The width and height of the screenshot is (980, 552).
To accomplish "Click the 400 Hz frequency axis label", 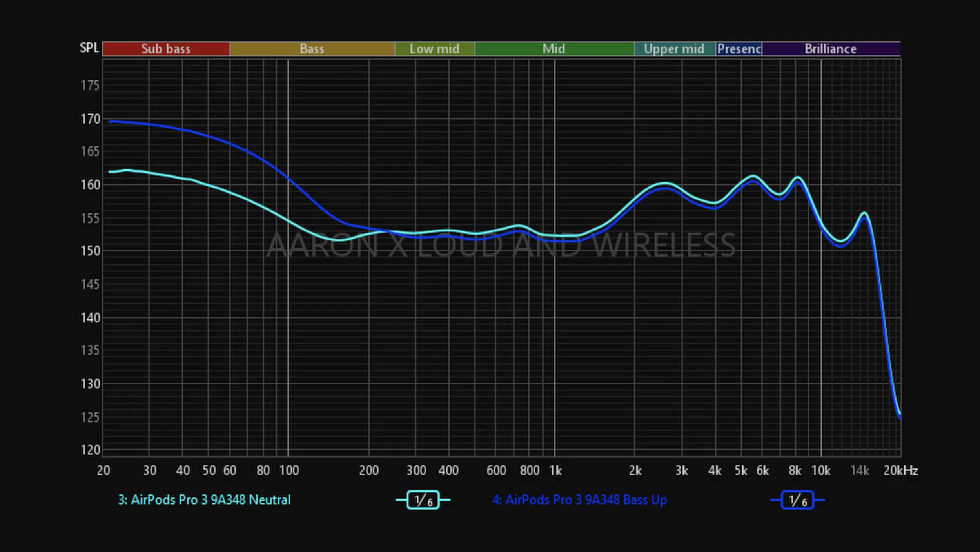I will (448, 470).
